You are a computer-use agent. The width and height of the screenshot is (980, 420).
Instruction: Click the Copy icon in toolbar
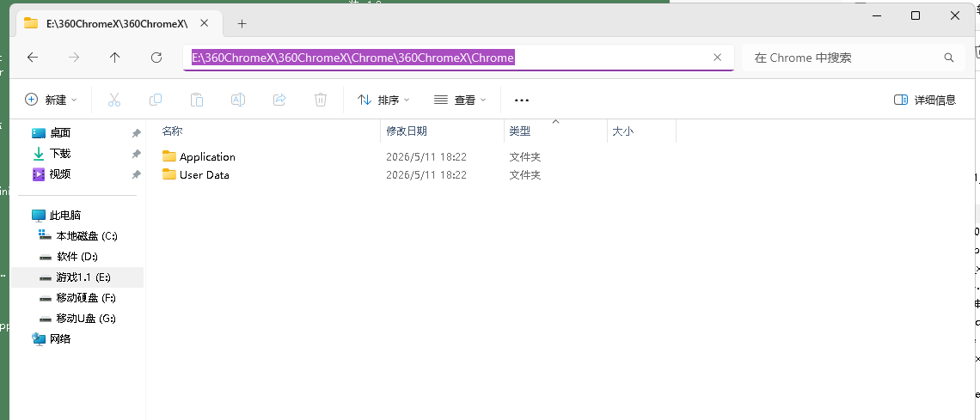156,100
